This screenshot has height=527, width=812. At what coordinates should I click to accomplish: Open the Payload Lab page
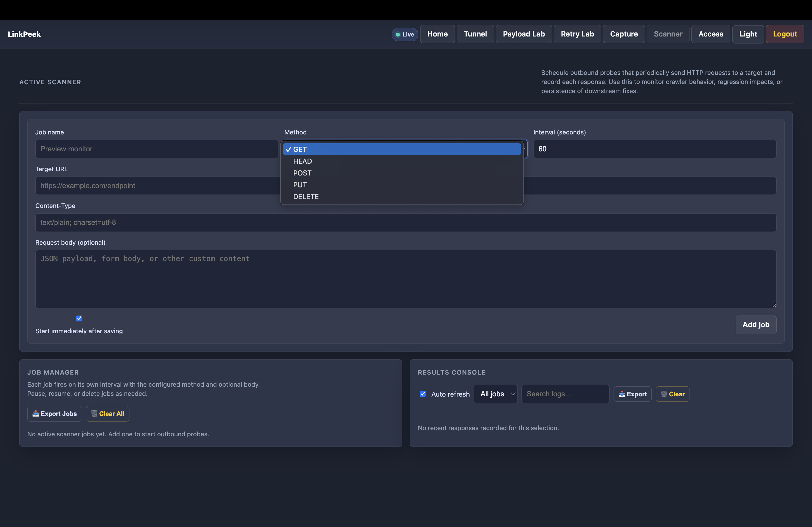click(524, 34)
